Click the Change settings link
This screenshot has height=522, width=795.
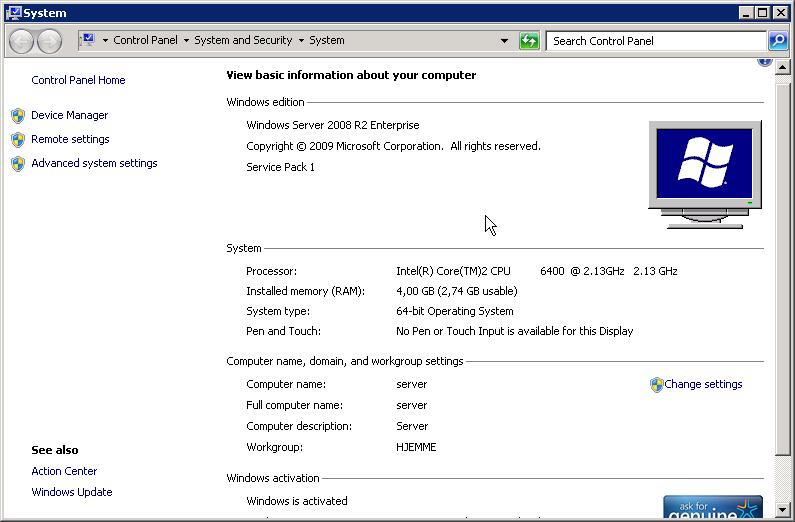[x=703, y=384]
